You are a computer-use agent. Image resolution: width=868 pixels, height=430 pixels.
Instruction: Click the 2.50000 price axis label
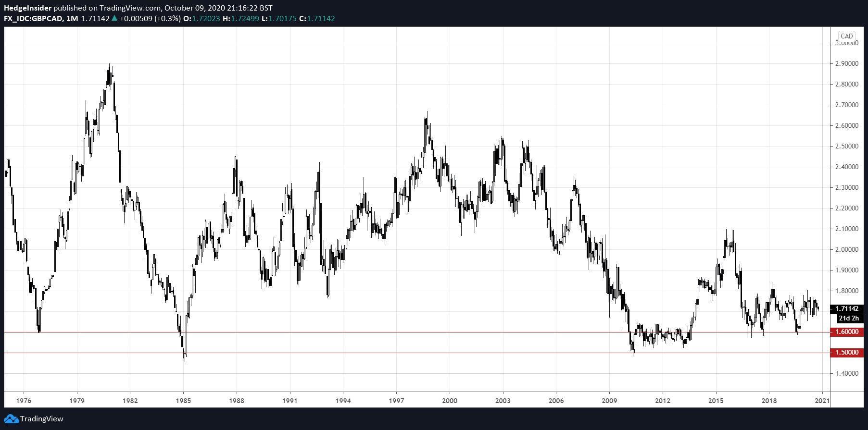click(847, 146)
